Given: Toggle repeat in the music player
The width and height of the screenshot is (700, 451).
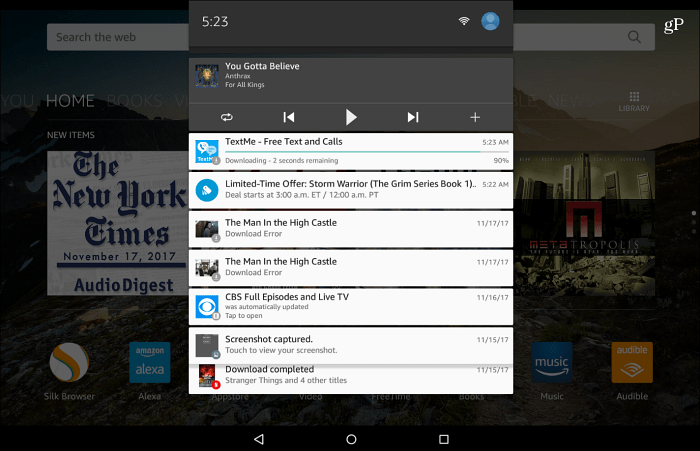Looking at the screenshot, I should (227, 117).
